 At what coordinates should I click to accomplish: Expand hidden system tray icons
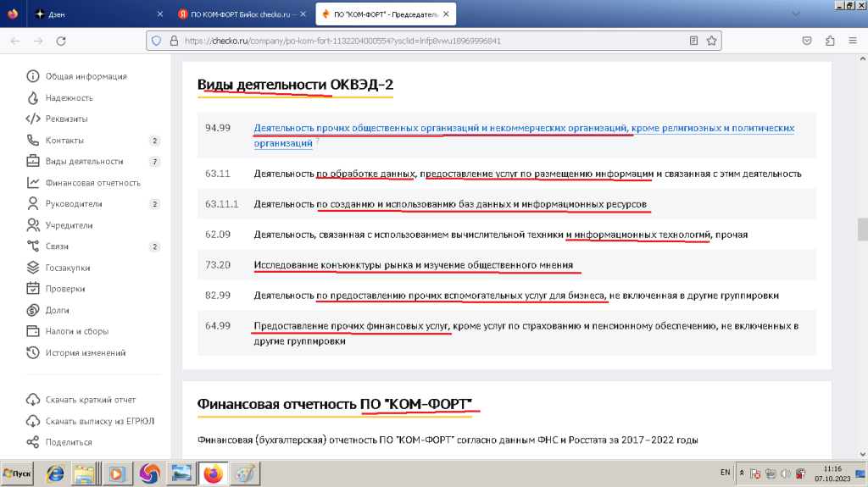tap(743, 473)
